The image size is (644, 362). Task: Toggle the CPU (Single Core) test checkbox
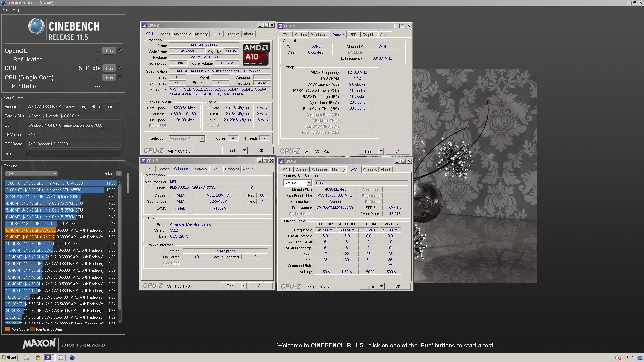click(x=120, y=77)
